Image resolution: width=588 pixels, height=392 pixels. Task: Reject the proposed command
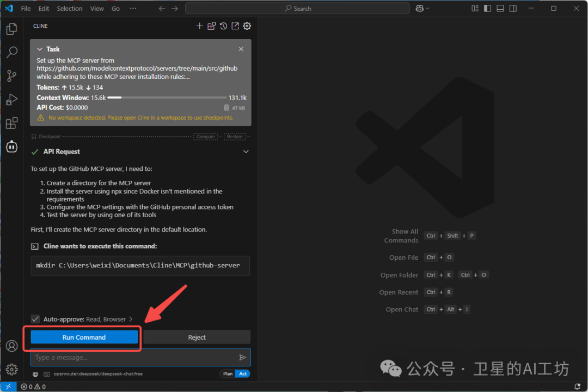[197, 337]
